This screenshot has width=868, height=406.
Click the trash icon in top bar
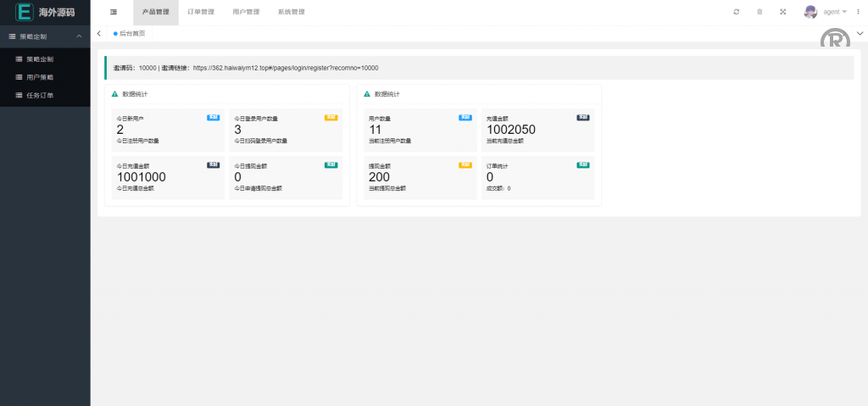(759, 12)
